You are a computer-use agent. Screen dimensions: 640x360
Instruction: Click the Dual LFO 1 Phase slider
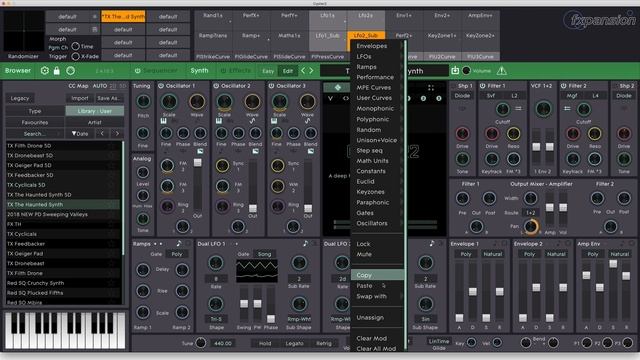tap(271, 305)
